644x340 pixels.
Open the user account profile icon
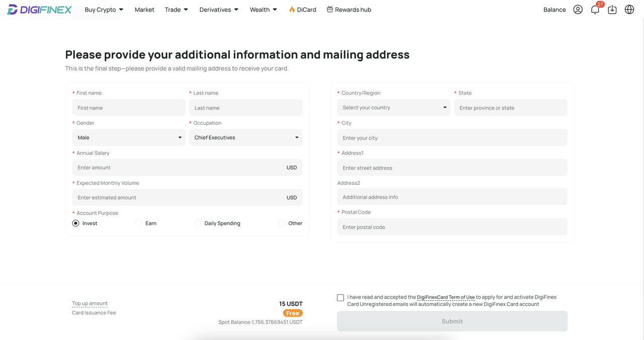pos(578,10)
